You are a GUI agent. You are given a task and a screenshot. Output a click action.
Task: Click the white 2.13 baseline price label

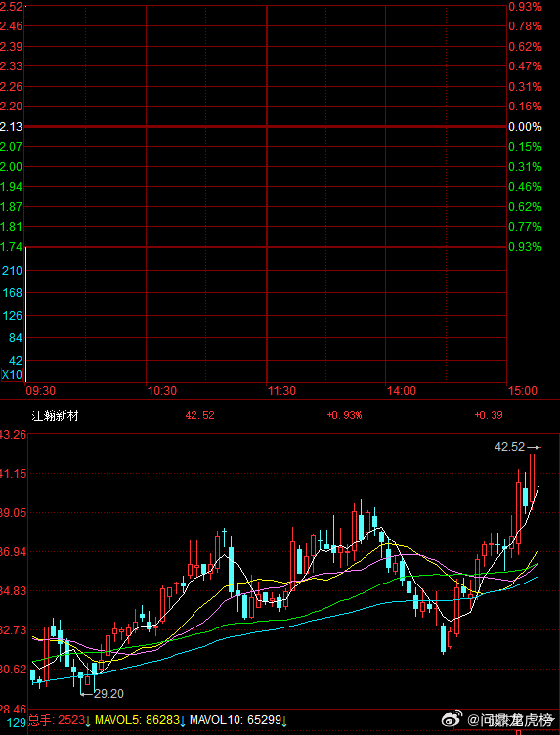click(12, 127)
